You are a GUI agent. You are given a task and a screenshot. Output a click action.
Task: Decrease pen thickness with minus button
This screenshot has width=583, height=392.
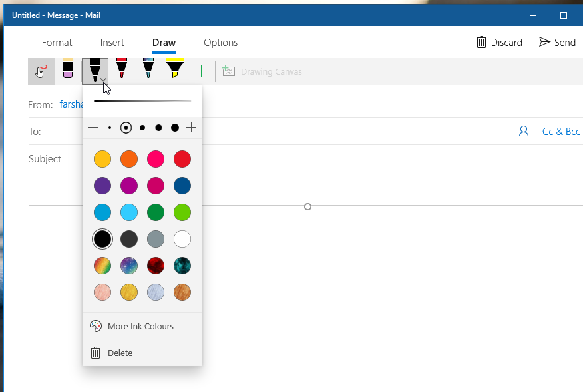click(x=93, y=128)
